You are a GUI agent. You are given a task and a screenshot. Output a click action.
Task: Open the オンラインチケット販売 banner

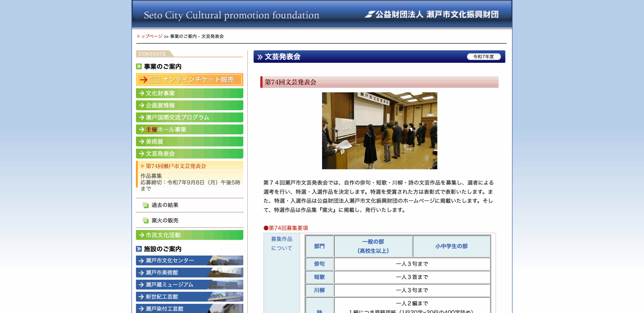tap(189, 80)
